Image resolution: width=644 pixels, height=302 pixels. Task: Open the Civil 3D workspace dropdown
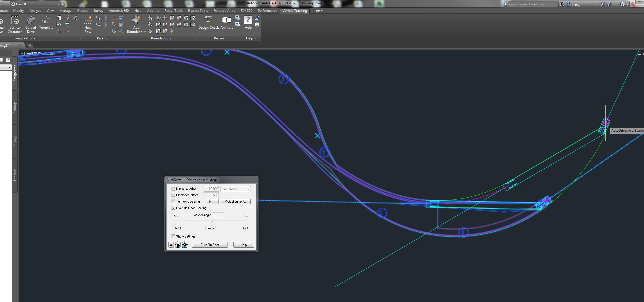[58, 4]
